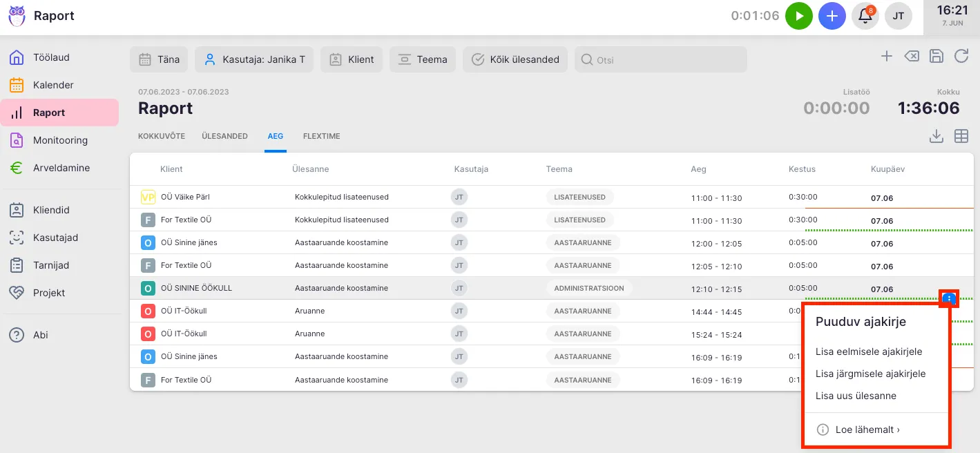
Task: Click the download report icon
Action: pyautogui.click(x=936, y=136)
